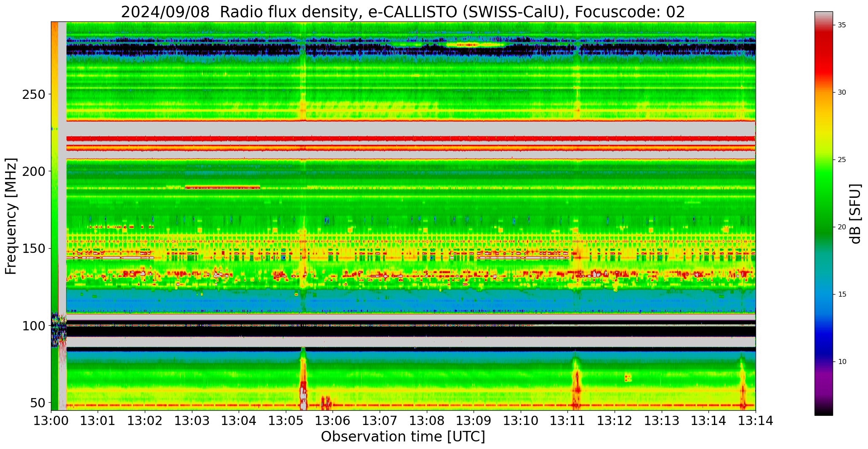Click the 20 colorbar tick label
This screenshot has height=449, width=868.
[x=842, y=227]
